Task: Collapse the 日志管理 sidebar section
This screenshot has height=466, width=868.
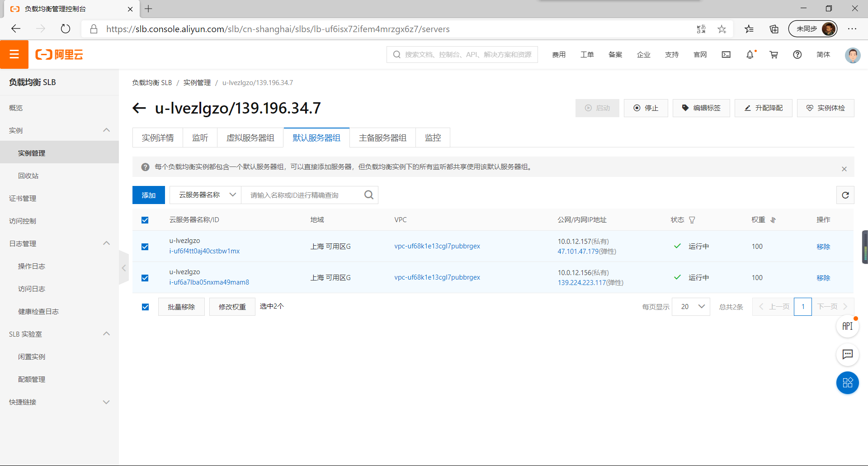Action: click(x=106, y=243)
